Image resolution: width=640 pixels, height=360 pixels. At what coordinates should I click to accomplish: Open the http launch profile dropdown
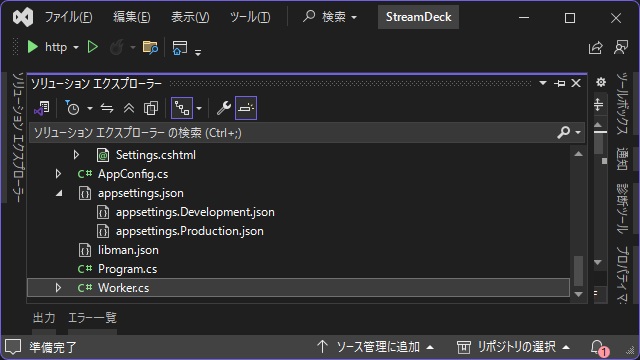point(76,48)
